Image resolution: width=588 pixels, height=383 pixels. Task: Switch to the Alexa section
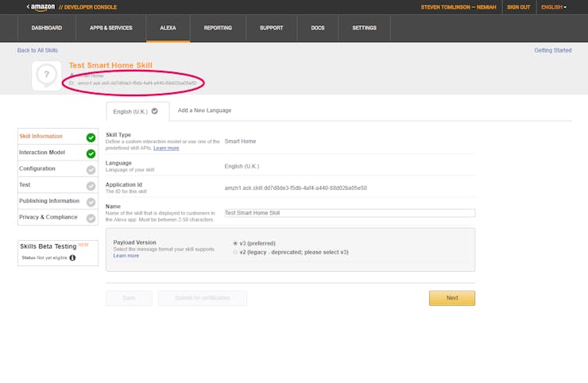[x=168, y=28]
